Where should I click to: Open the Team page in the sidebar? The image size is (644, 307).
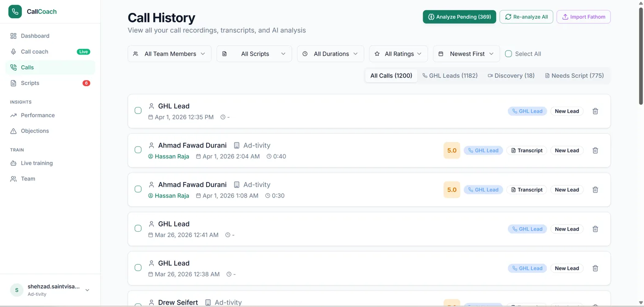tap(50, 179)
